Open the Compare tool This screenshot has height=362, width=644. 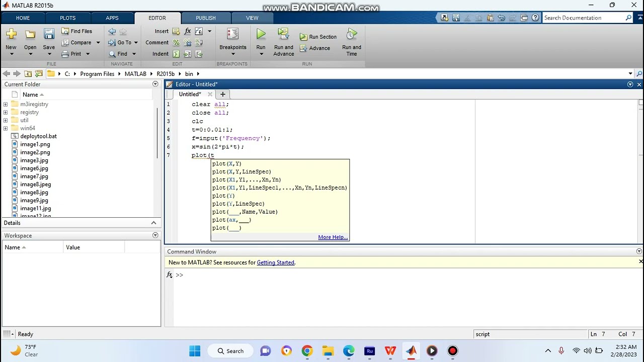click(x=76, y=43)
